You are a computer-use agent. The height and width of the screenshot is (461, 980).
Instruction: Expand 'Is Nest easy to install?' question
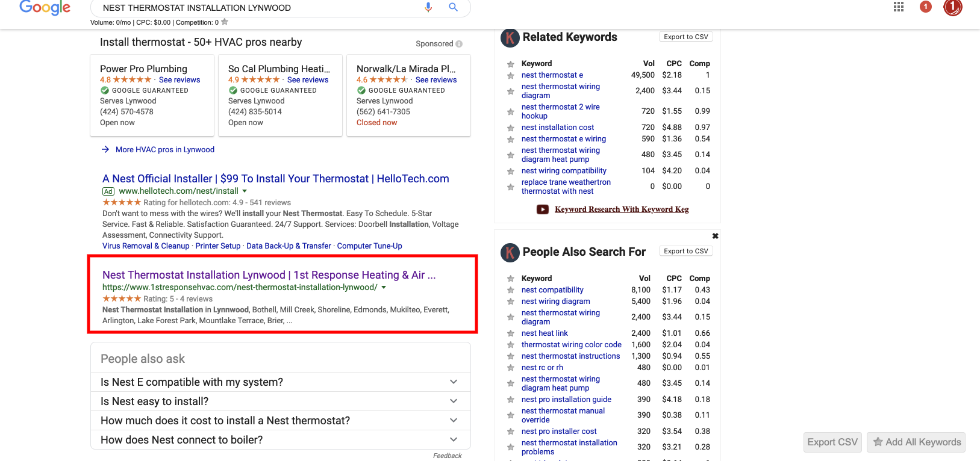click(281, 401)
